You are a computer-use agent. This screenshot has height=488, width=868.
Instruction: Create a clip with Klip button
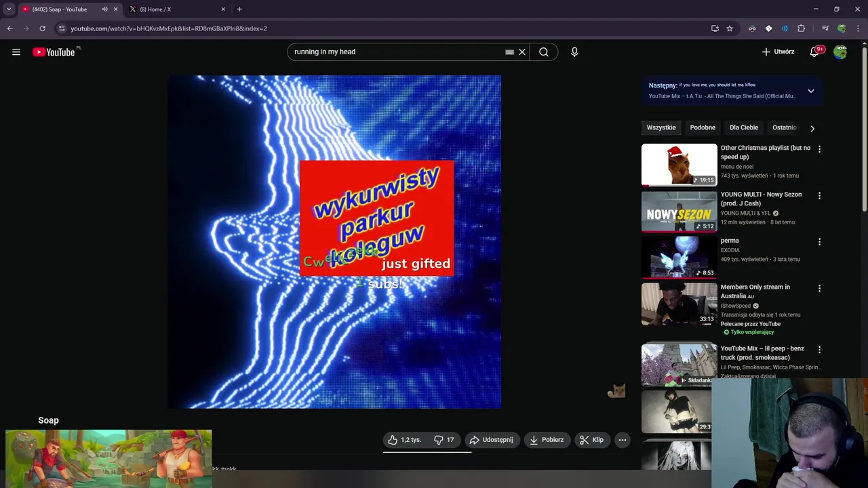[x=591, y=440]
